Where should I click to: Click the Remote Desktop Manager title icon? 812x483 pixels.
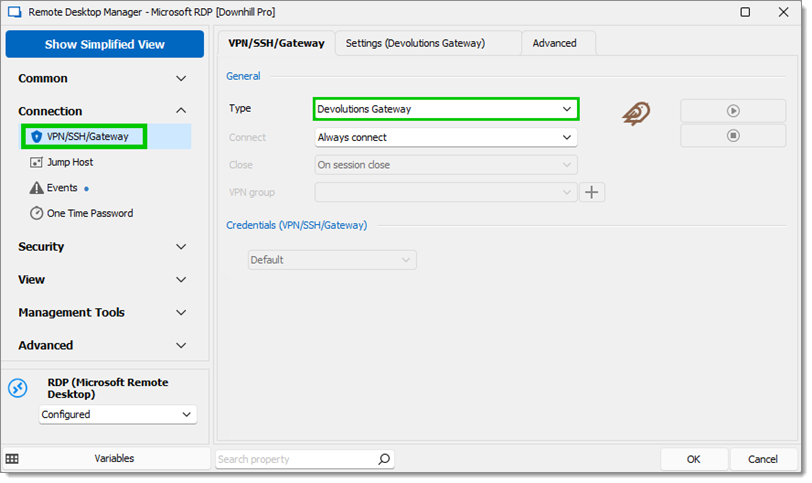[14, 12]
